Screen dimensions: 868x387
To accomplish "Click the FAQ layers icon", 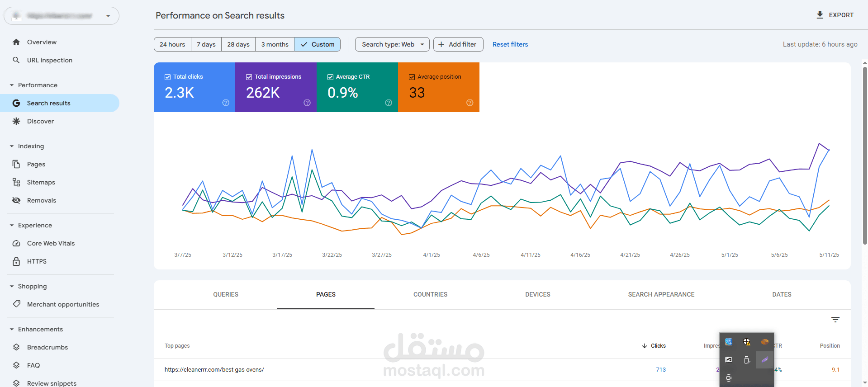I will point(16,365).
